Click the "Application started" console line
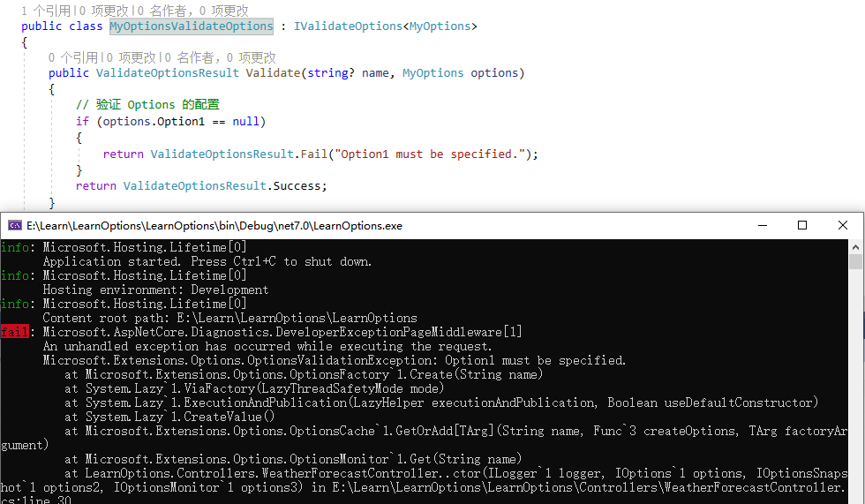This screenshot has width=865, height=504. (x=207, y=261)
